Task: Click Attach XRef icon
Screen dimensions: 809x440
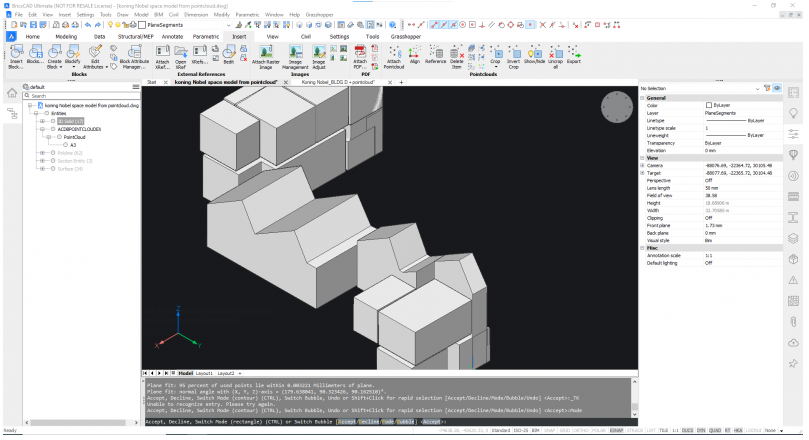Action: click(163, 56)
